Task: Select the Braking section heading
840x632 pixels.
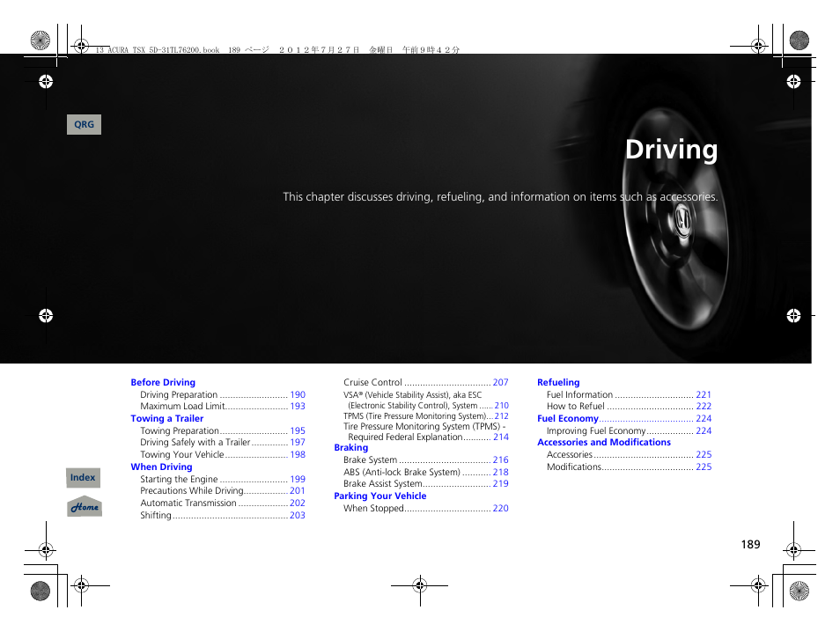Action: coord(350,447)
